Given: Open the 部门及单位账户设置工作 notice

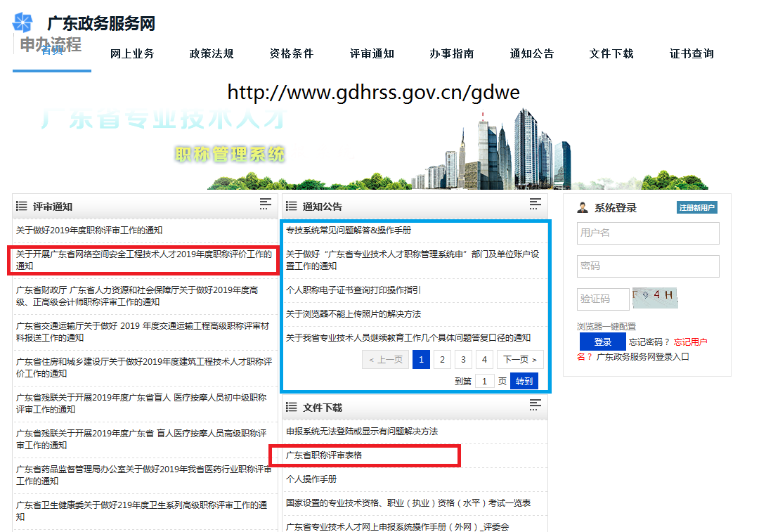Looking at the screenshot, I should coord(413,260).
